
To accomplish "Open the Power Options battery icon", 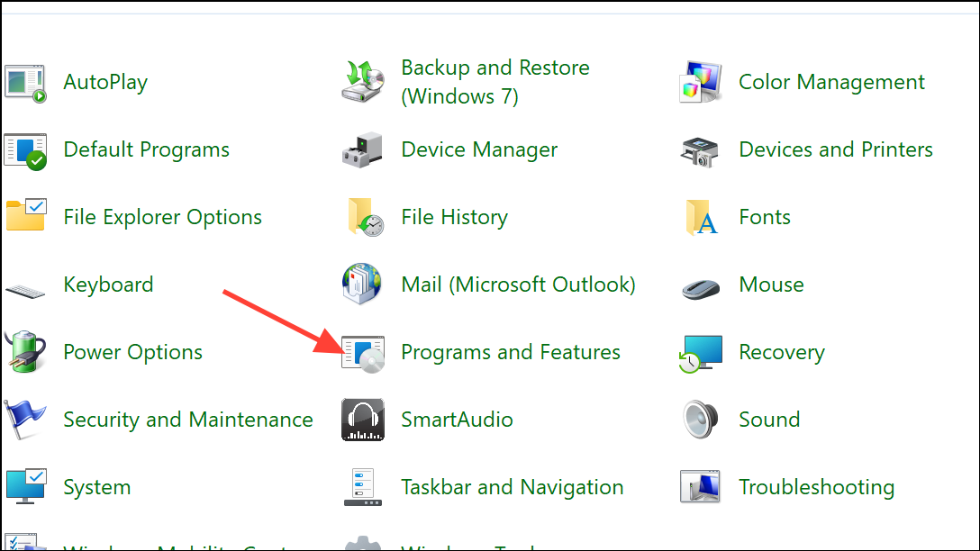I will (25, 352).
